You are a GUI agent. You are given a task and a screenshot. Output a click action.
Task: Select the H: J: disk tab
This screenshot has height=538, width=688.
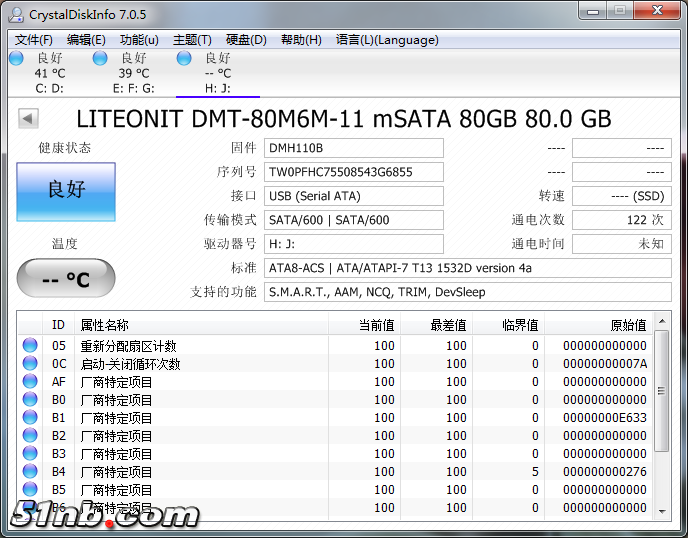pos(218,73)
